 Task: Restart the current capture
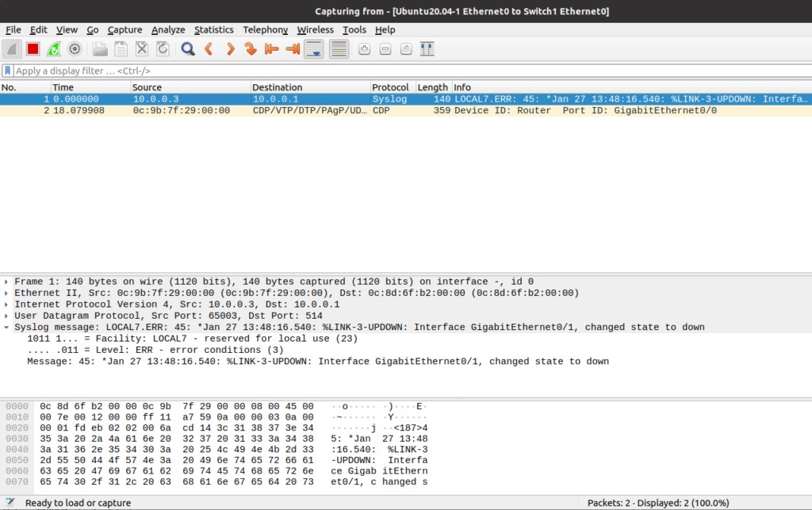54,49
